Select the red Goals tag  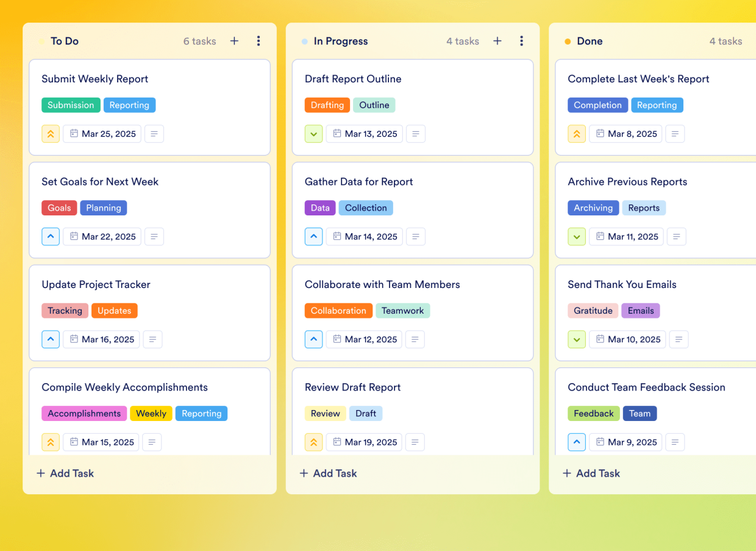pos(59,207)
